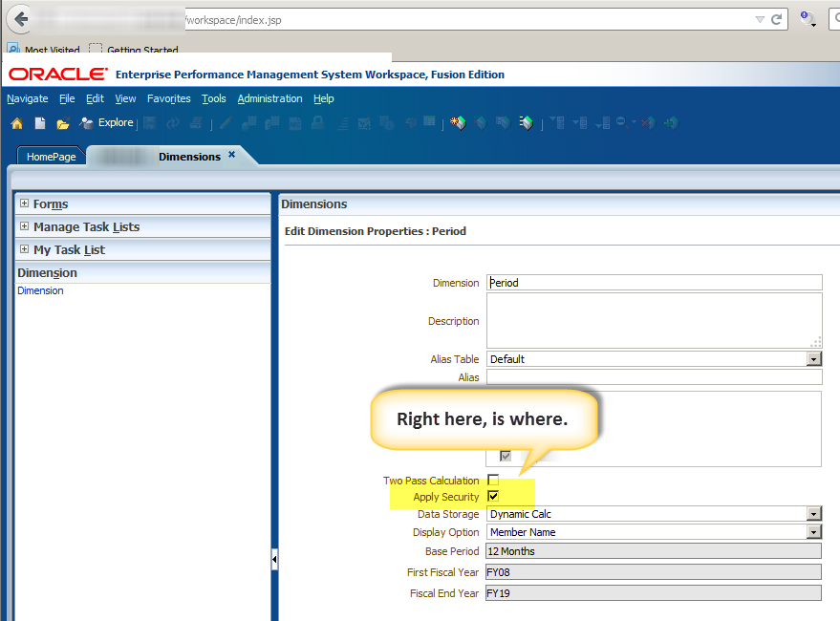Expand the Forms section

pos(24,203)
